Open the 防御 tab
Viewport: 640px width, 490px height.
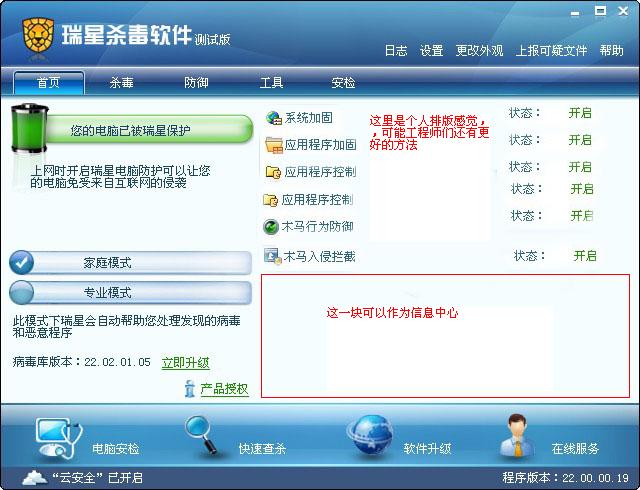pos(196,83)
